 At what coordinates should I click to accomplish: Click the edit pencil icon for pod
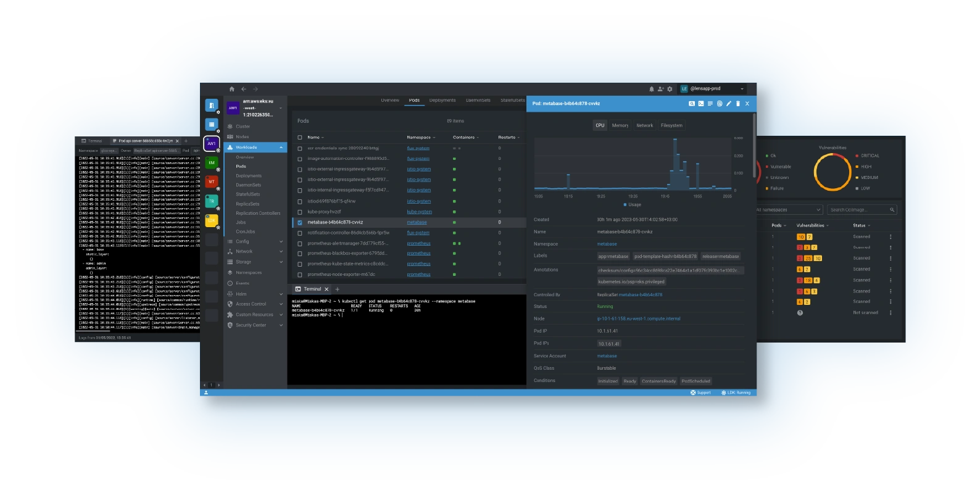pos(729,104)
